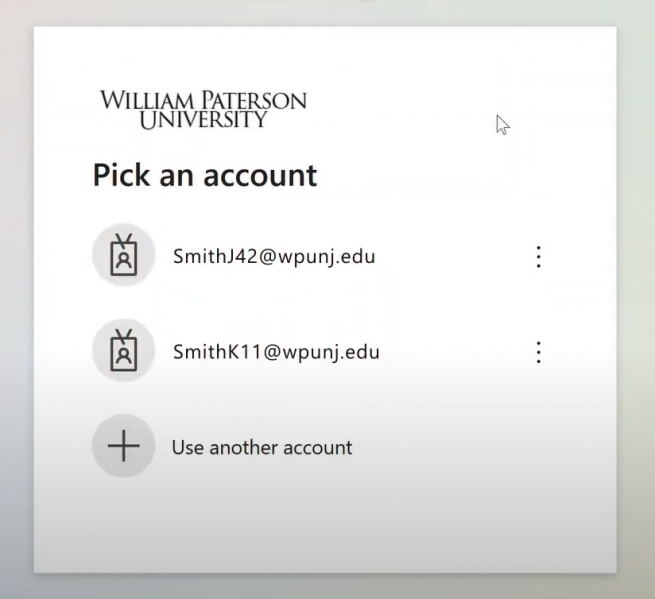Open the three-dot menu for SmithJ42@wpunj.edu
Screen dimensions: 655x599
538,257
